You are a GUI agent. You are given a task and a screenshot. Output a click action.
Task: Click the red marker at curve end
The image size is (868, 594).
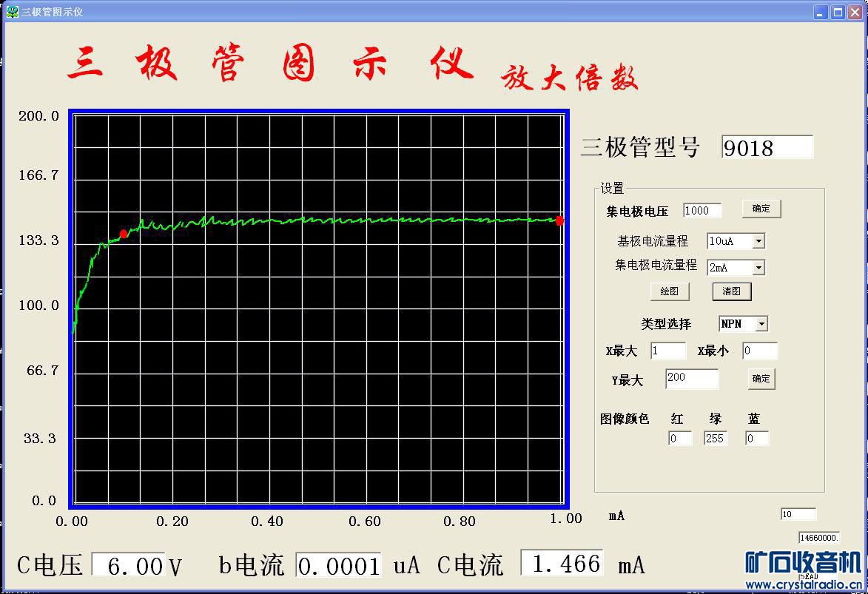(559, 220)
